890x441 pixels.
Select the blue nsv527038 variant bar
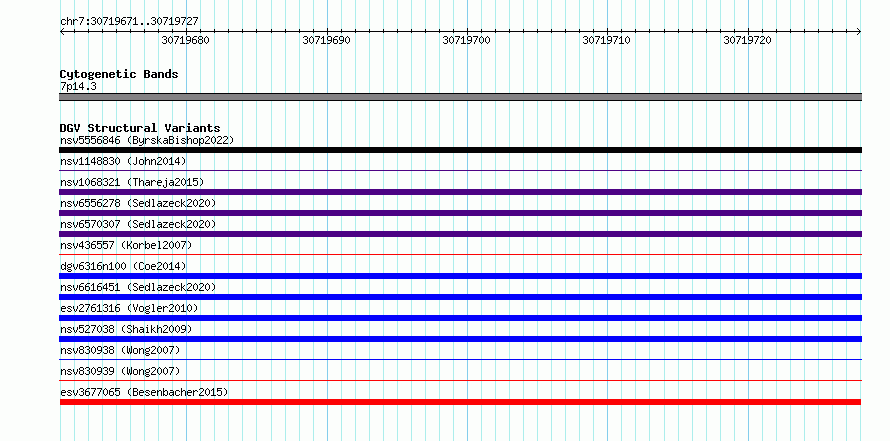460,339
